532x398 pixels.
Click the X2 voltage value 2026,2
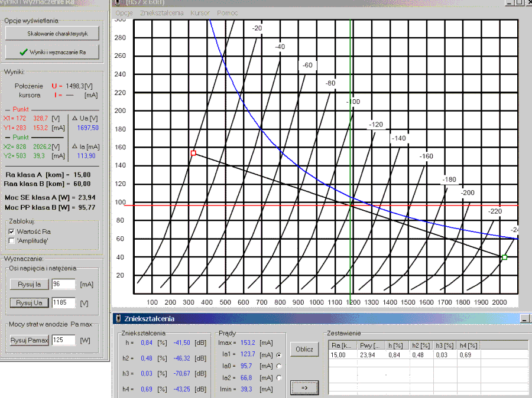(x=42, y=147)
